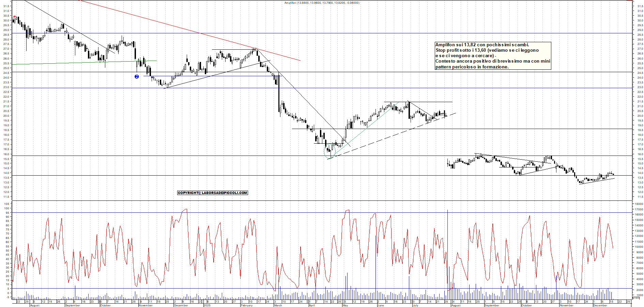
Task: Click the blue circled number 2 marker
Action: pos(137,77)
